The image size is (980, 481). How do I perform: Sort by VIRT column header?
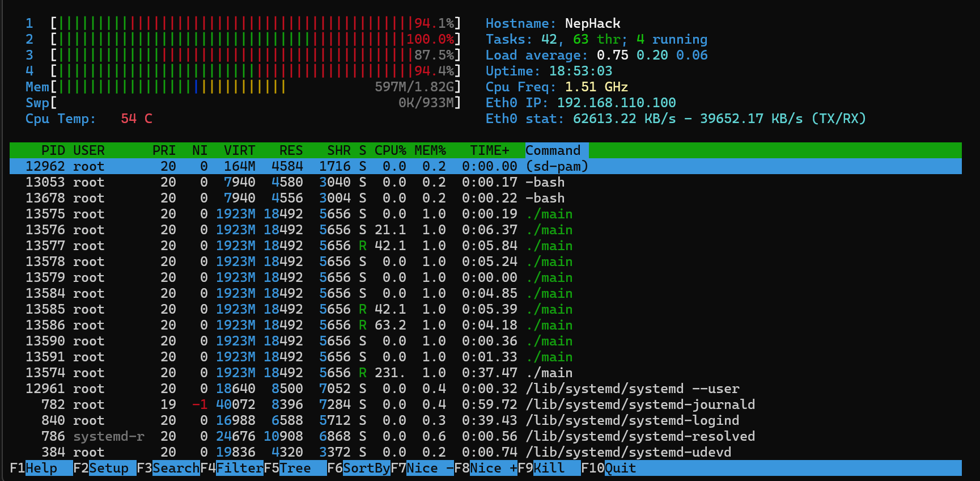click(x=240, y=150)
